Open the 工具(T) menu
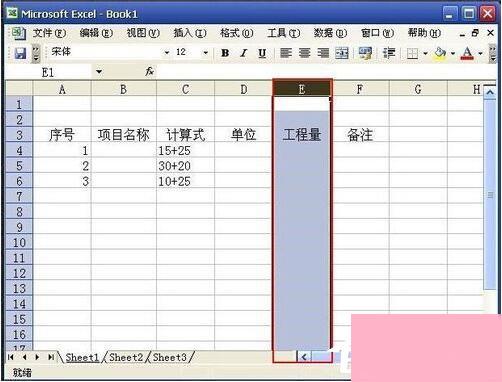The height and width of the screenshot is (382, 502). point(284,33)
